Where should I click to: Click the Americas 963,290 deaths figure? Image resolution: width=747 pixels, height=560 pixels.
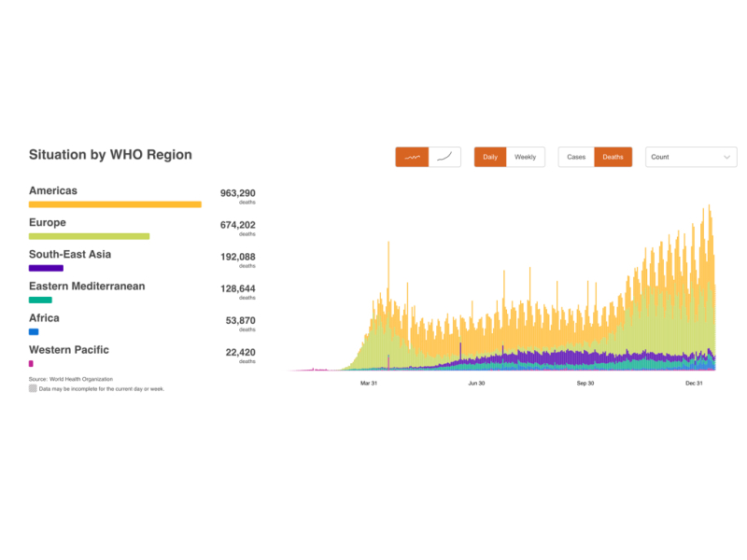[x=237, y=193]
